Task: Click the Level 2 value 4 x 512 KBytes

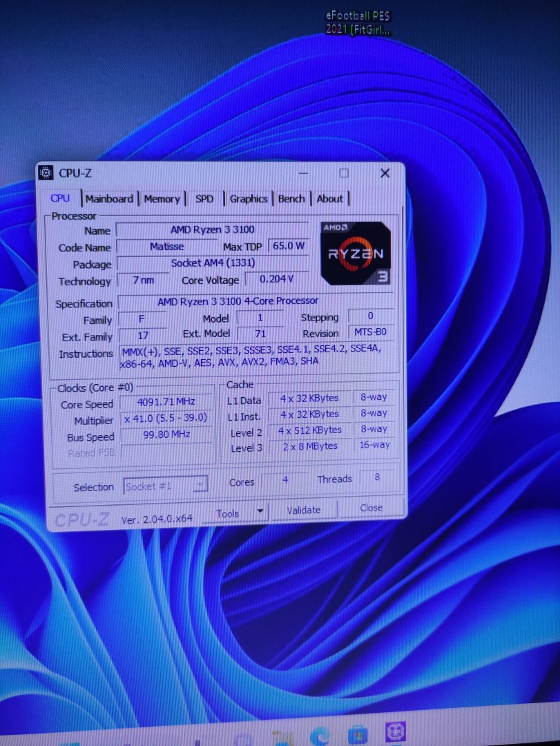Action: pyautogui.click(x=310, y=430)
